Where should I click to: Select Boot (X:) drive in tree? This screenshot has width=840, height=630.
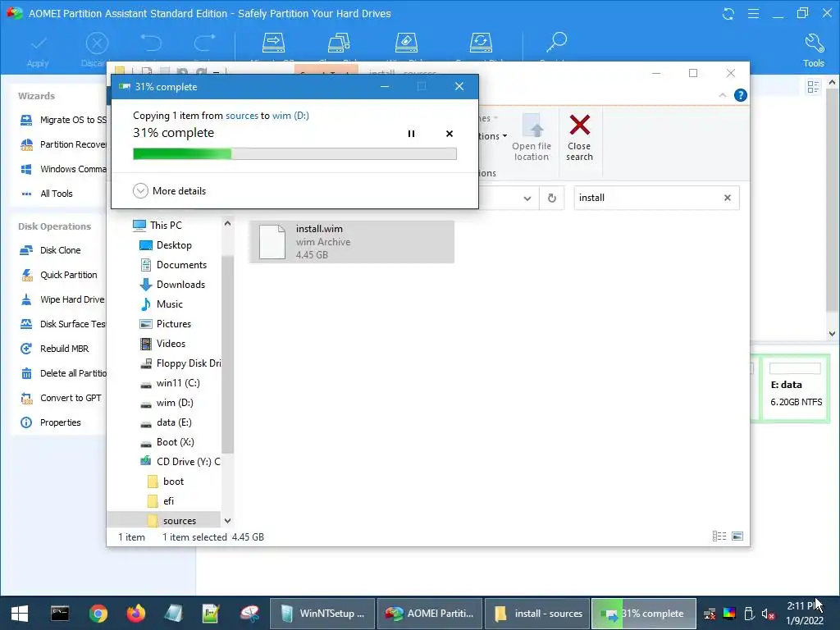pyautogui.click(x=167, y=442)
